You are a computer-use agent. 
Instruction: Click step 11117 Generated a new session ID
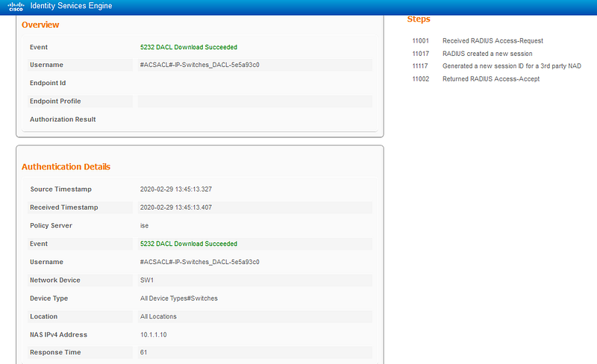coord(497,66)
